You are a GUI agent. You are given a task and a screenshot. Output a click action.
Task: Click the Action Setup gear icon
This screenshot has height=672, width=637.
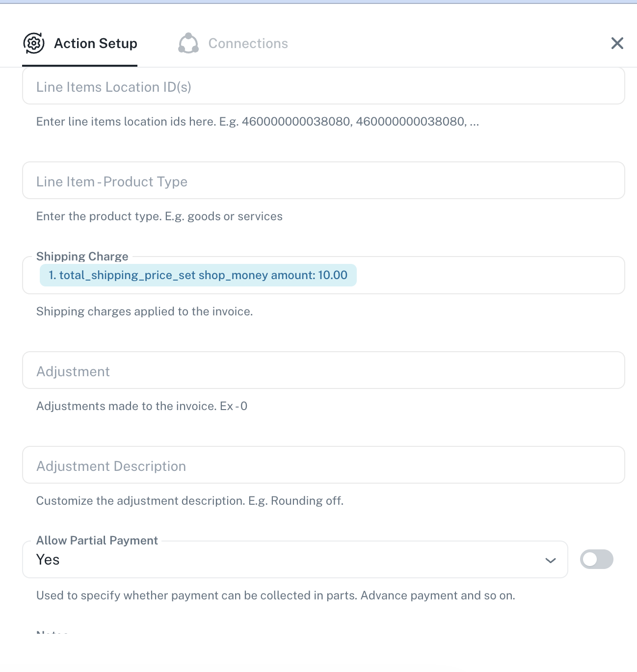tap(34, 43)
